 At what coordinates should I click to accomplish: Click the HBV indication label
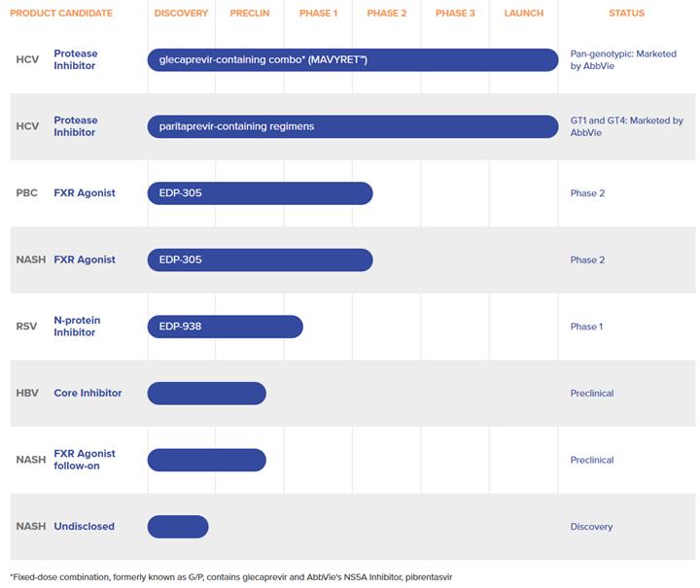tap(27, 394)
